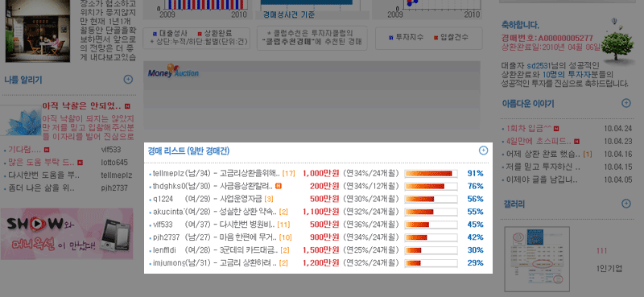Open the 기다림.... post by vlf533
Viewport: 644px width, 297px height.
click(x=25, y=150)
